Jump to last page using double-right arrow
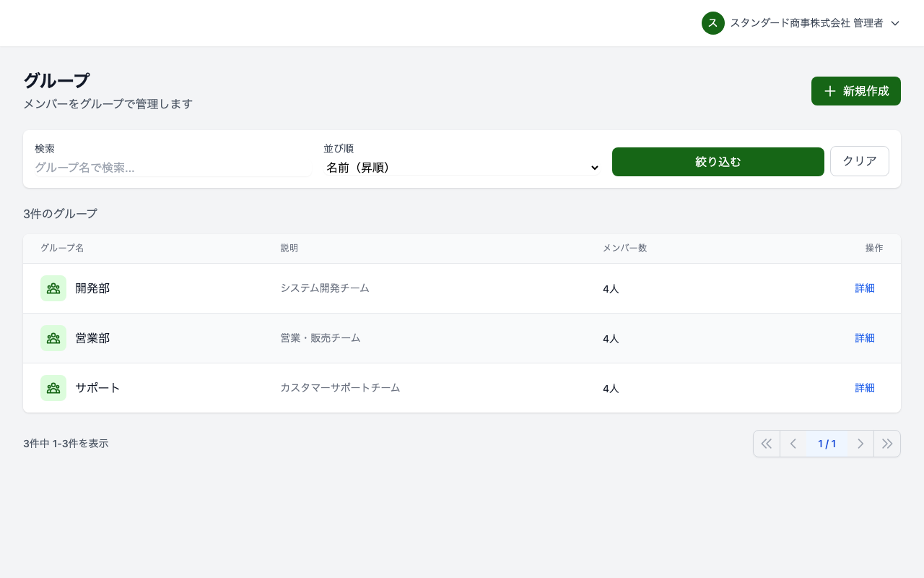The width and height of the screenshot is (924, 578). pos(887,444)
